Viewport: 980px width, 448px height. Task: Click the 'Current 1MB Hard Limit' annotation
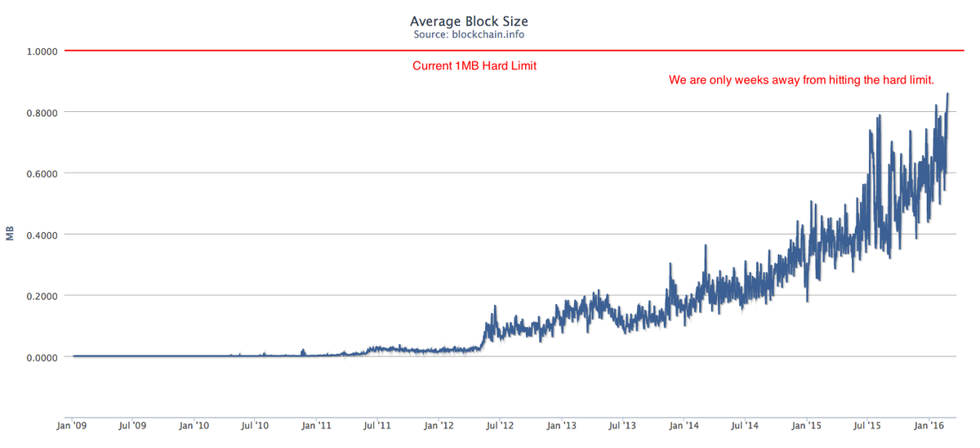474,66
